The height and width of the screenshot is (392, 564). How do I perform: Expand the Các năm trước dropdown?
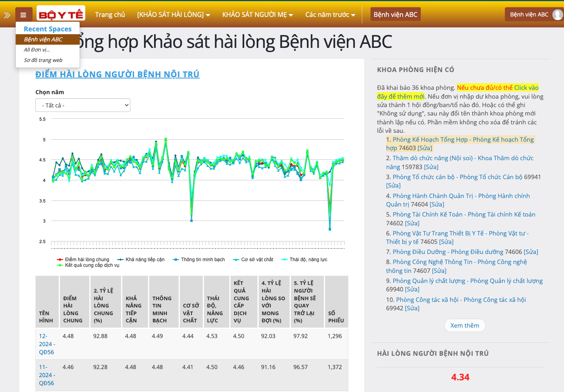pos(330,14)
